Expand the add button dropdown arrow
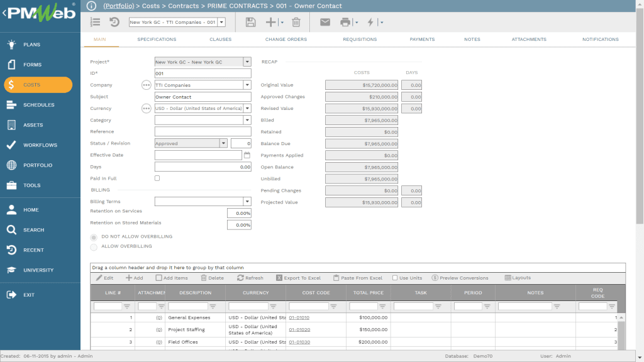Screen dimensions: 644x362 [282, 23]
